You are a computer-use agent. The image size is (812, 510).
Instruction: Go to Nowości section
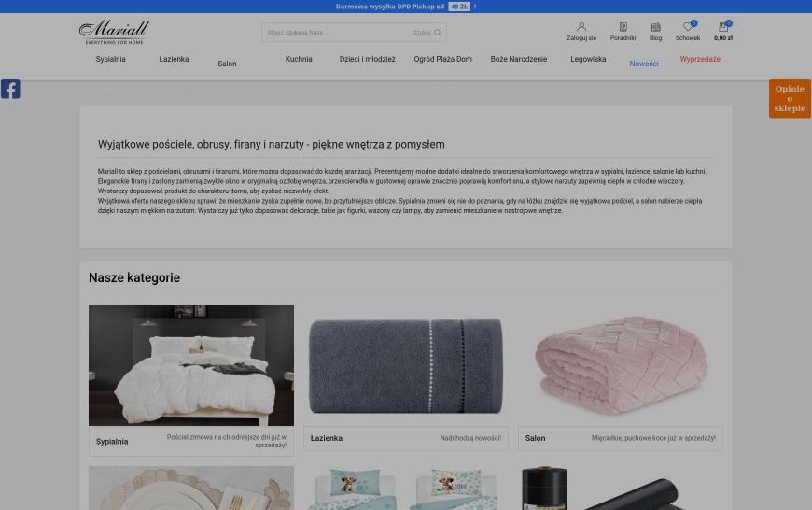click(x=644, y=64)
